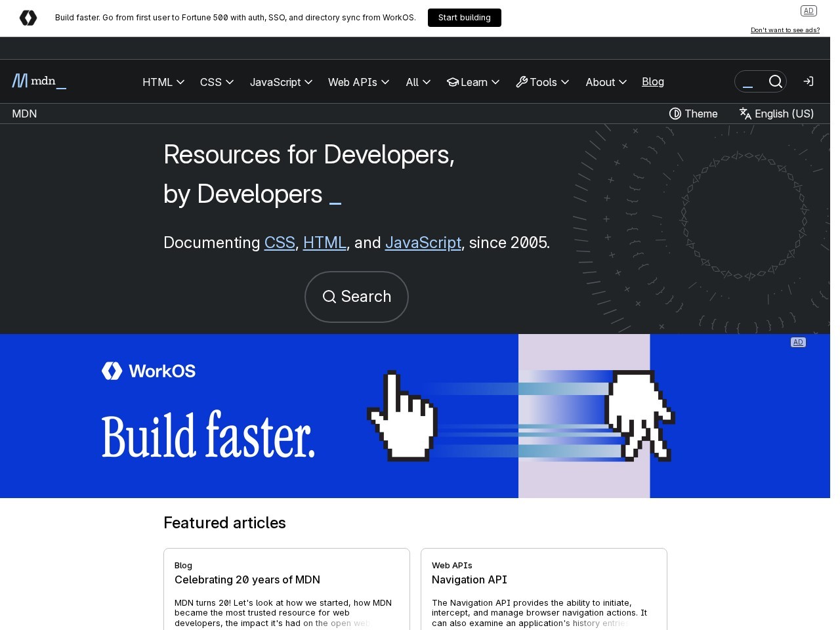Viewport: 840px width, 630px height.
Task: Expand the All dropdown menu
Action: (418, 82)
